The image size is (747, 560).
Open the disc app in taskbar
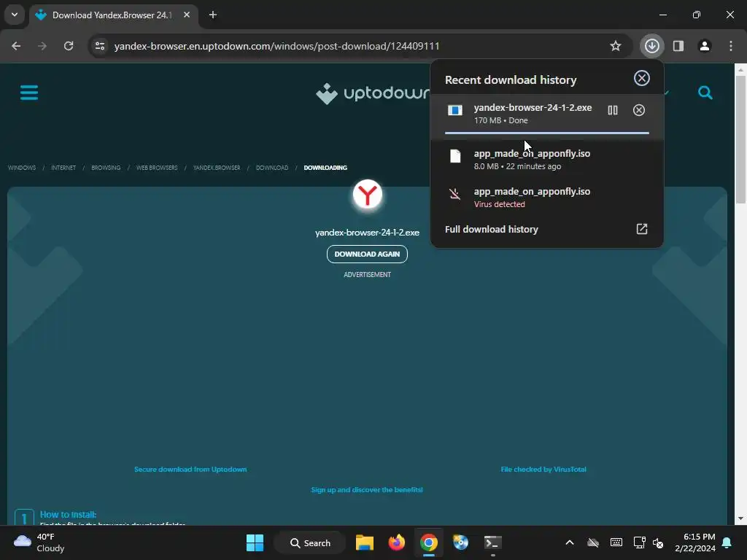461,542
